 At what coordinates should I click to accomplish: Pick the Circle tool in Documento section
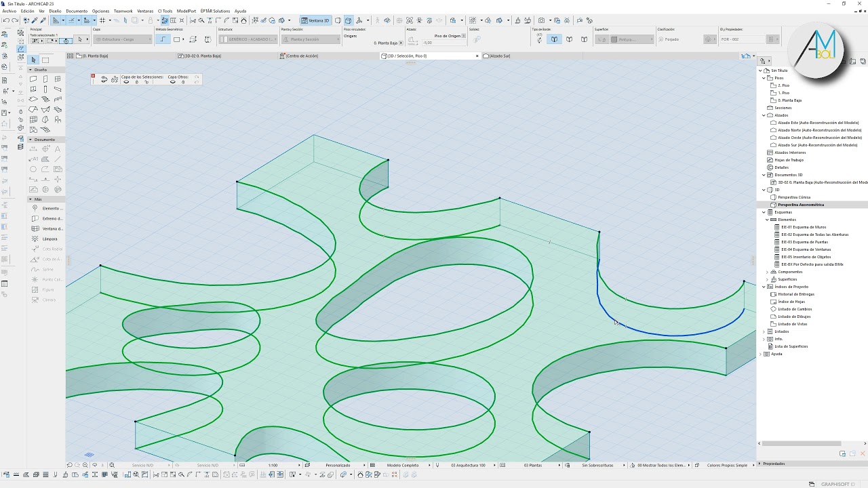tap(33, 169)
